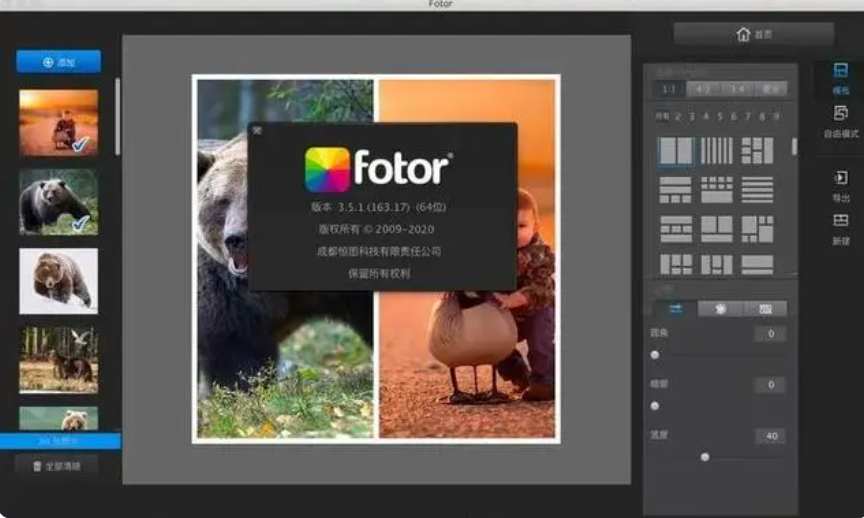The height and width of the screenshot is (518, 864).
Task: Select the partially visible bear head thumbnail
Action: [58, 418]
